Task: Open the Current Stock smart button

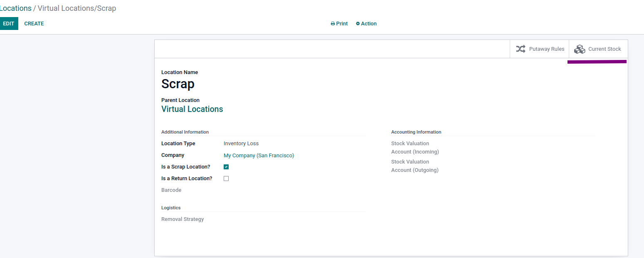Action: click(598, 49)
